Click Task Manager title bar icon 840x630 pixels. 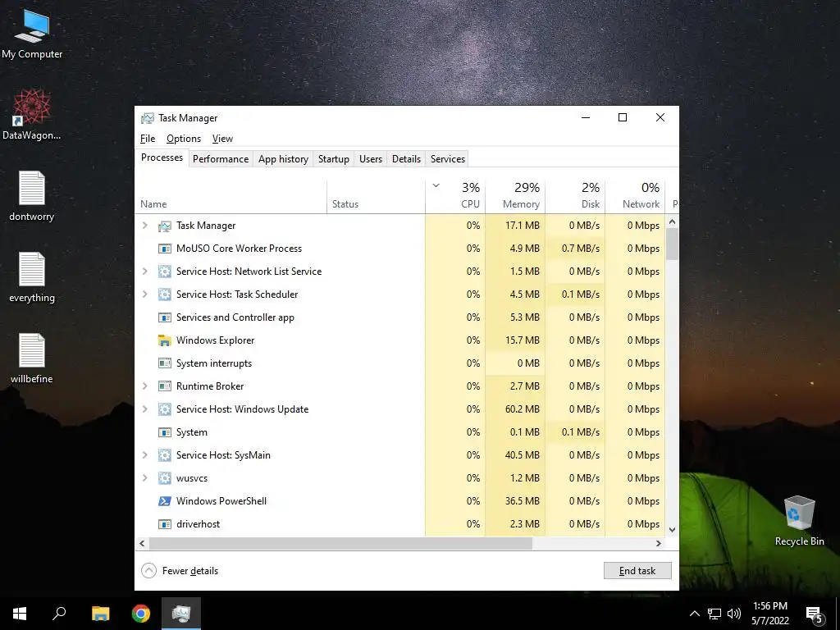point(148,118)
